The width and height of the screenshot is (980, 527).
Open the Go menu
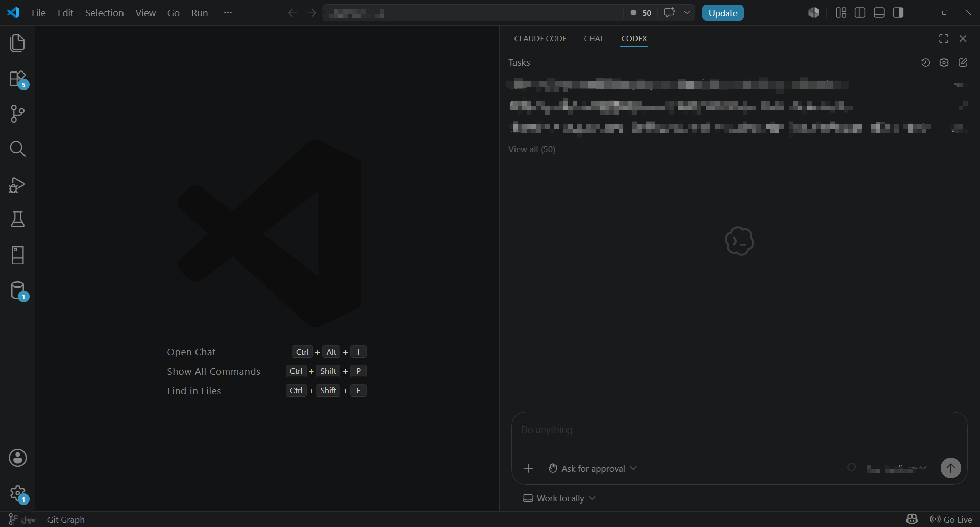click(173, 13)
